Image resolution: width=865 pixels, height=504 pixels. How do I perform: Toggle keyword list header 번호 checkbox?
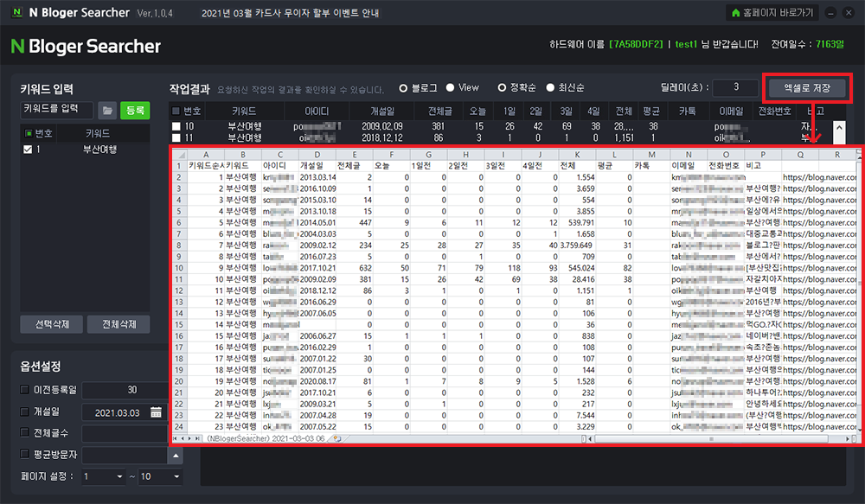pos(29,133)
